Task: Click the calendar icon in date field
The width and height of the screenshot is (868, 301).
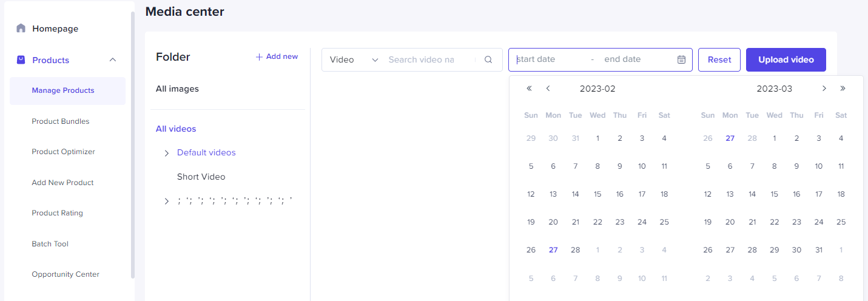Action: 681,59
